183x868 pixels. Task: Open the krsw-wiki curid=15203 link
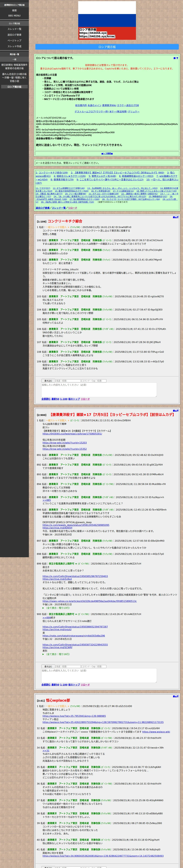(65, 443)
